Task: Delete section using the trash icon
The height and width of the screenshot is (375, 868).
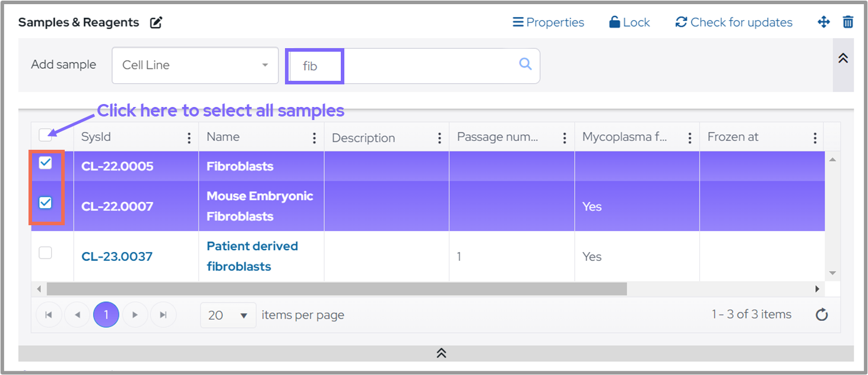Action: point(848,23)
